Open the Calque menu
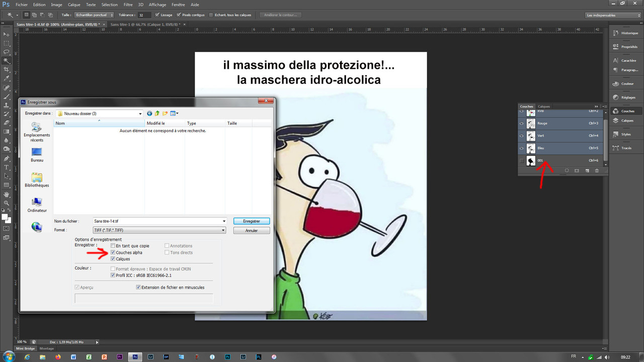644x362 pixels. (x=74, y=5)
